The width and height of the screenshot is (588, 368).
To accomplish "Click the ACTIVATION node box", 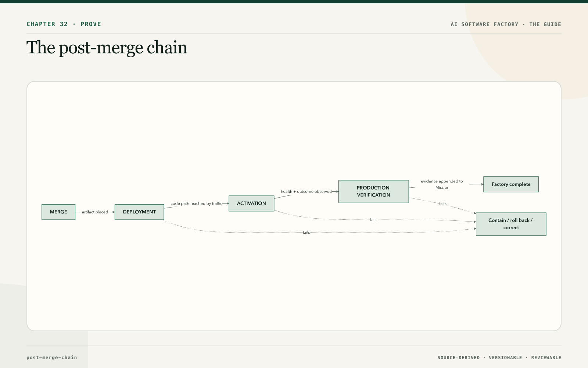I will point(251,203).
